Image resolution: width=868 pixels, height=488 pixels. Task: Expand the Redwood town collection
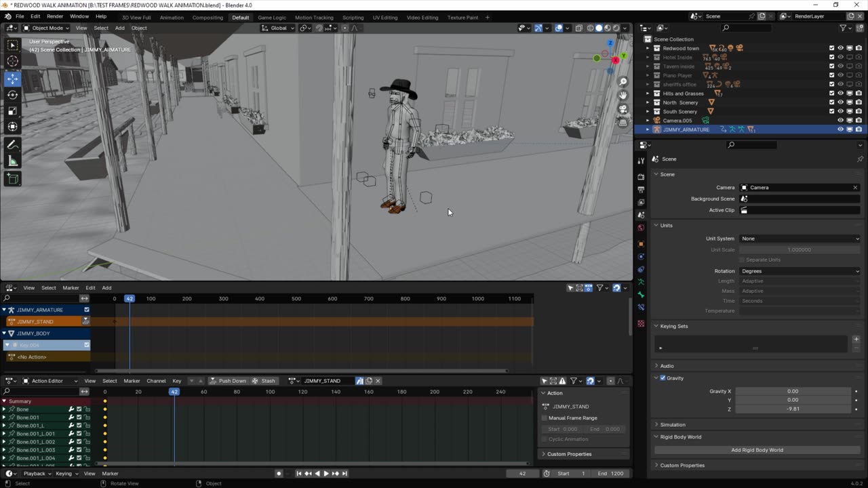(648, 48)
